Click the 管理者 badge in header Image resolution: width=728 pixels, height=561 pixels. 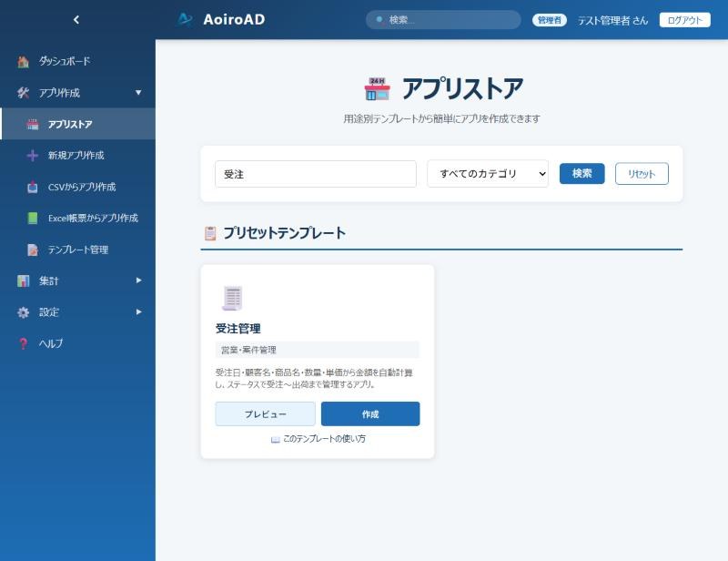tap(550, 20)
